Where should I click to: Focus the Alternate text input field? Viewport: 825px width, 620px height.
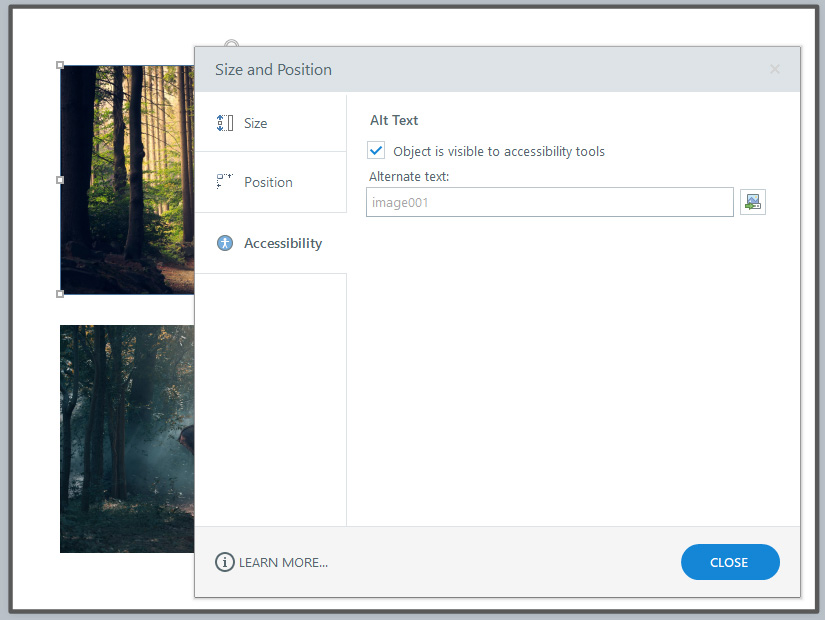click(549, 202)
